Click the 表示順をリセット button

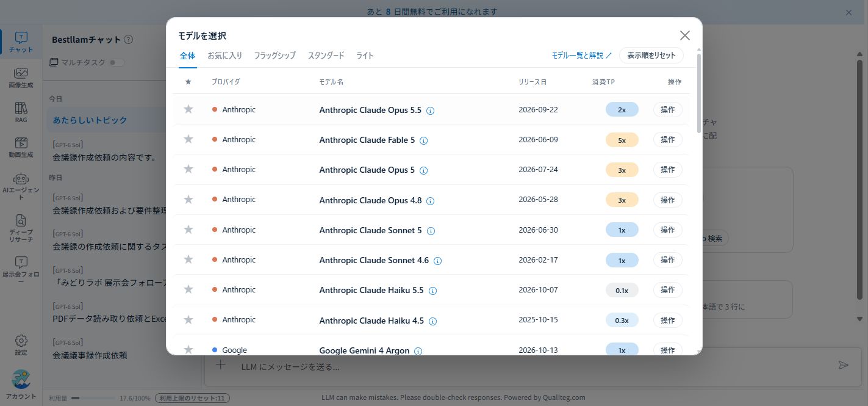click(651, 55)
